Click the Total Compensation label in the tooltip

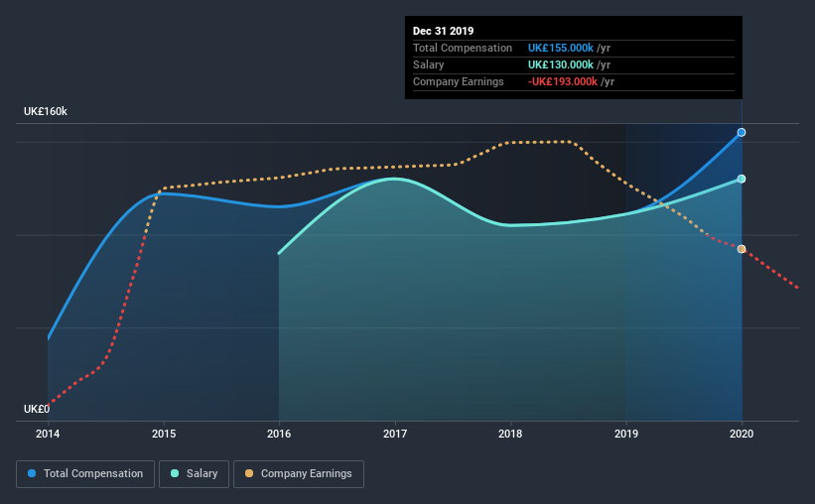[463, 48]
